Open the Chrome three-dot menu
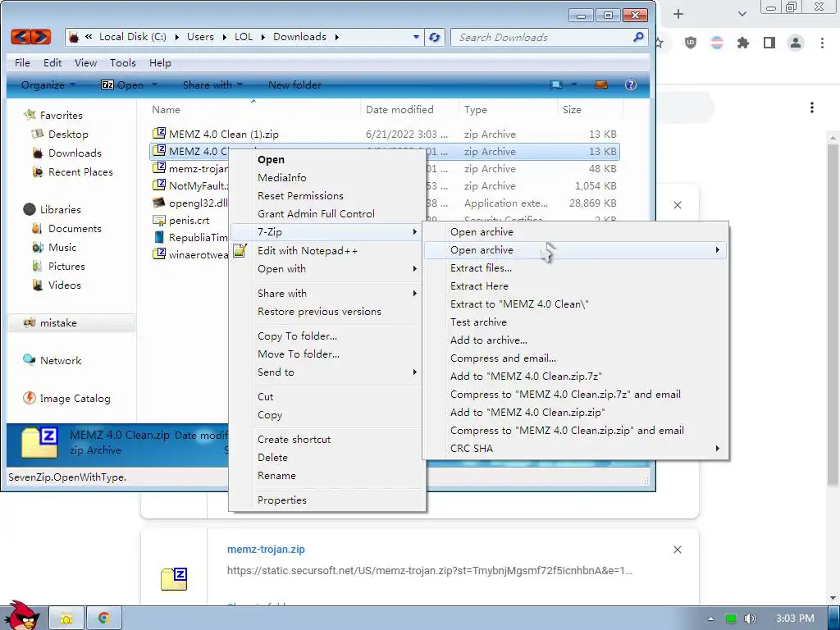The width and height of the screenshot is (840, 630). pyautogui.click(x=822, y=43)
